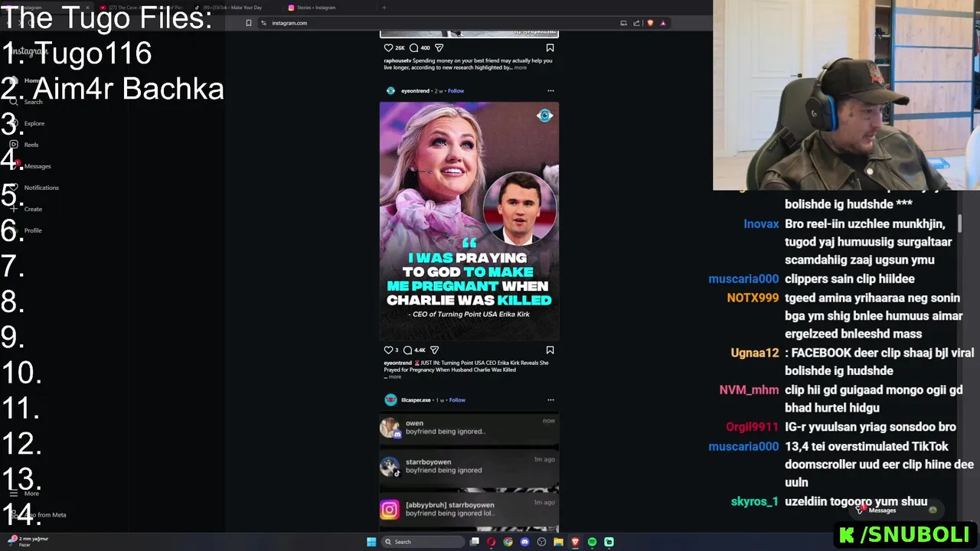Screen dimensions: 980x551
Task: Save the eyeontrend post with bookmark icon
Action: point(550,350)
